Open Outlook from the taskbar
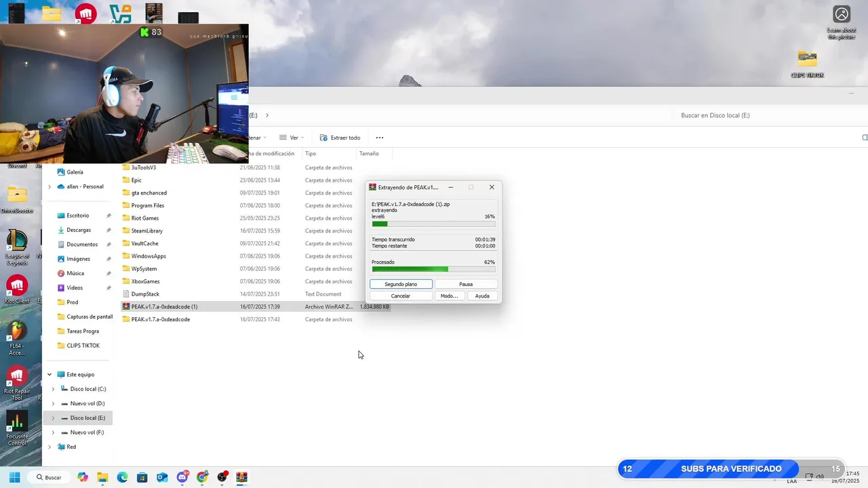The width and height of the screenshot is (868, 488). tap(162, 477)
